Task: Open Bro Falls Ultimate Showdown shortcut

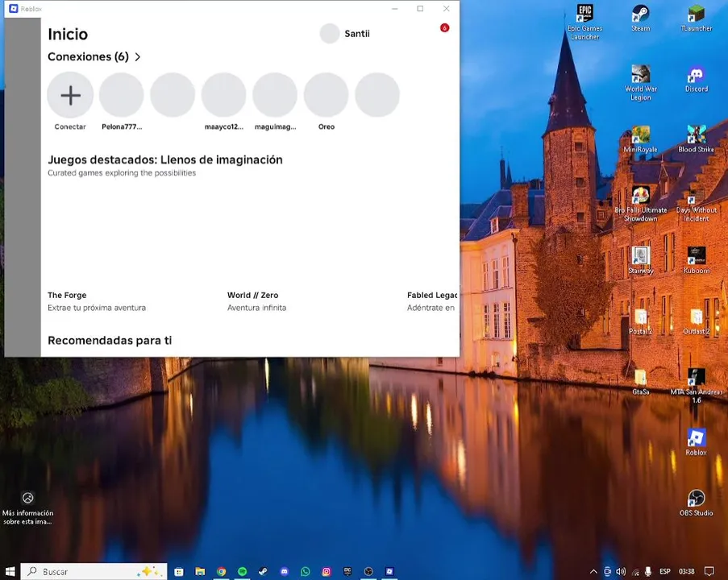Action: (x=641, y=204)
